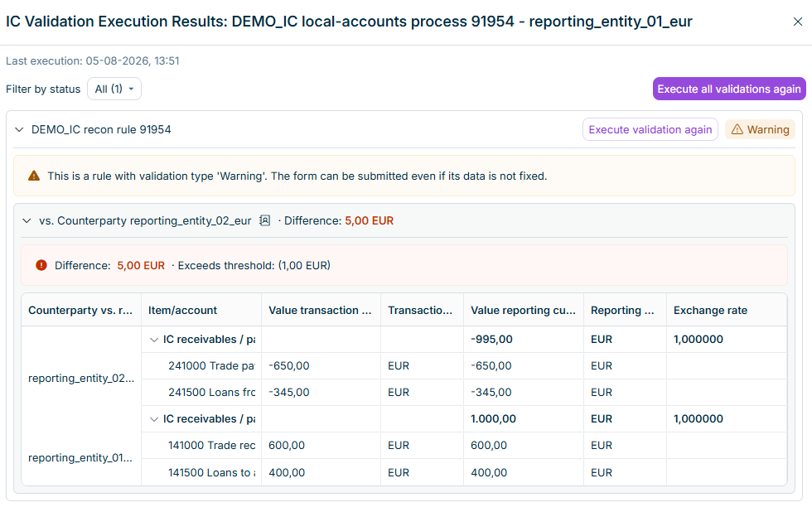Click the Value reporting cu... column header
The width and height of the screenshot is (812, 512).
click(523, 310)
